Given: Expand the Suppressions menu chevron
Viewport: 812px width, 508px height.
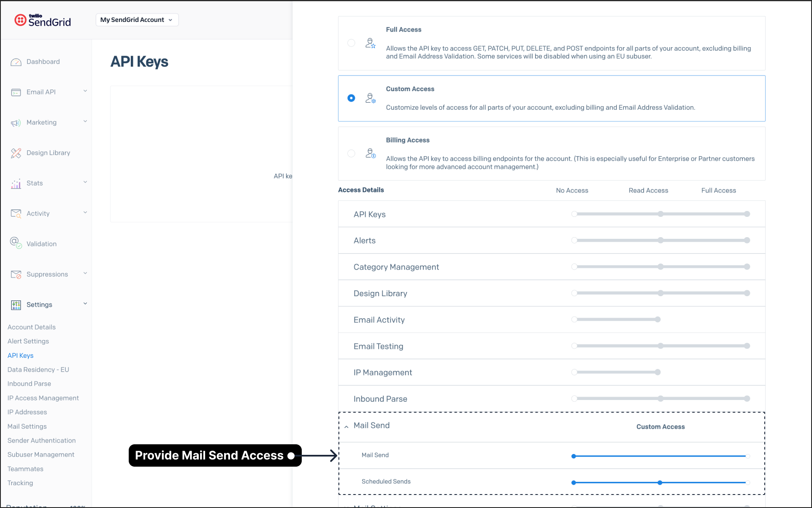Looking at the screenshot, I should tap(86, 273).
